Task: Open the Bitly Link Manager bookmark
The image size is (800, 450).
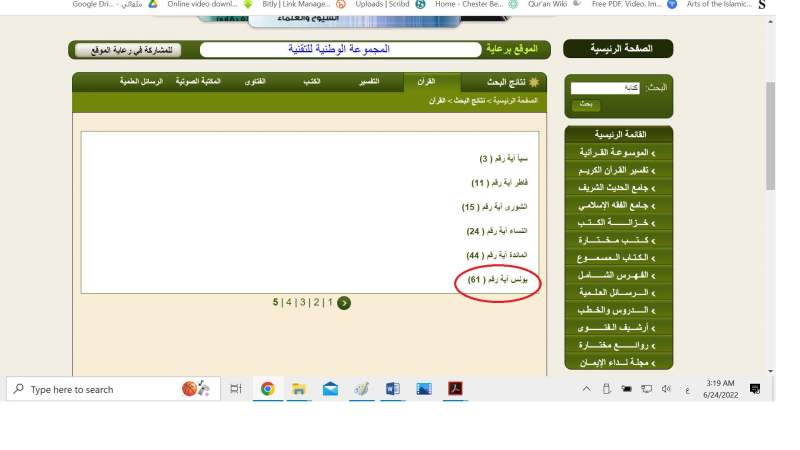Action: (304, 4)
